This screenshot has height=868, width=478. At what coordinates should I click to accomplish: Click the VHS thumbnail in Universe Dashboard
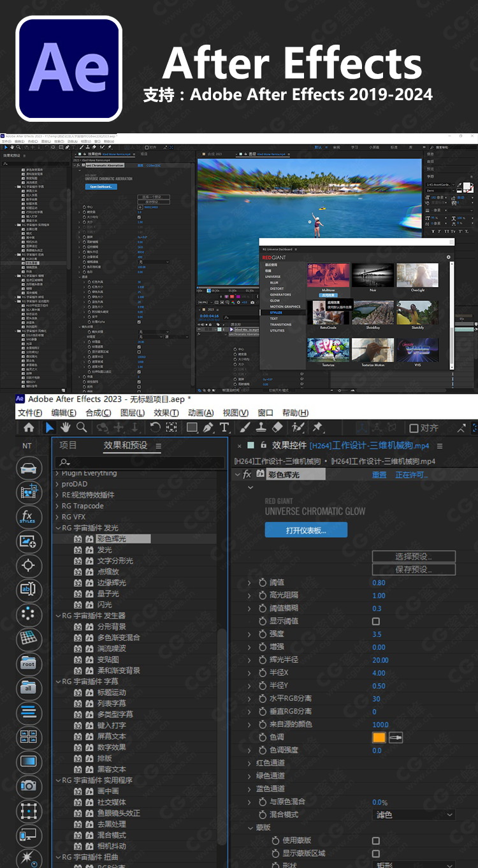[417, 349]
